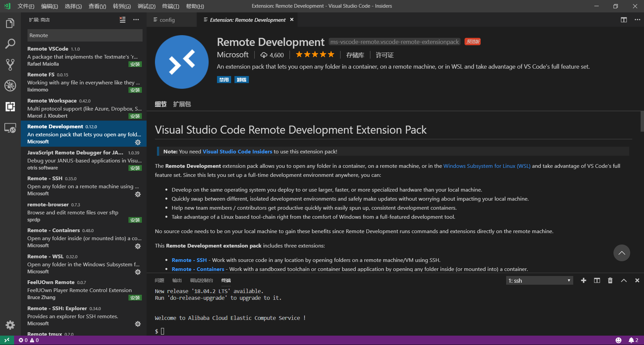644x345 pixels.
Task: Click gear icon for Remote - WSL extension
Action: click(138, 272)
